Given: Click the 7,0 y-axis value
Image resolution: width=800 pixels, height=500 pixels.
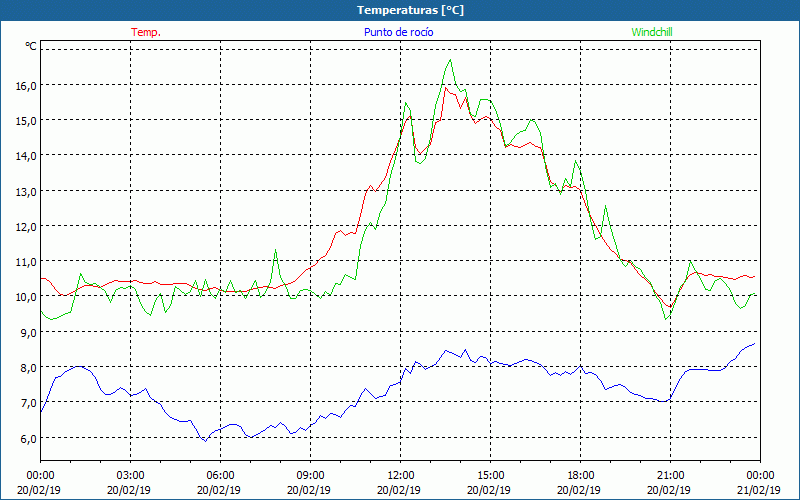Looking at the screenshot, I should [28, 403].
